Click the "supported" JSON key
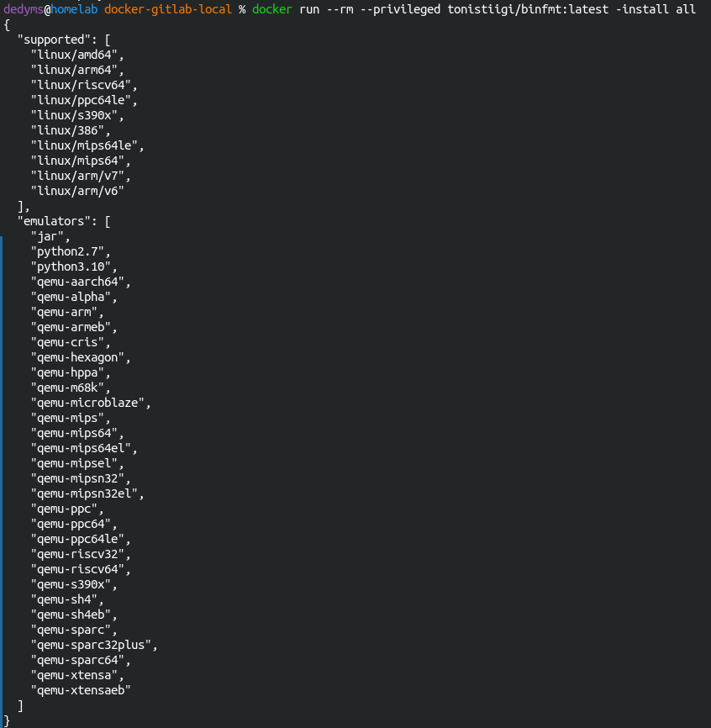This screenshot has height=728, width=711. tap(54, 40)
